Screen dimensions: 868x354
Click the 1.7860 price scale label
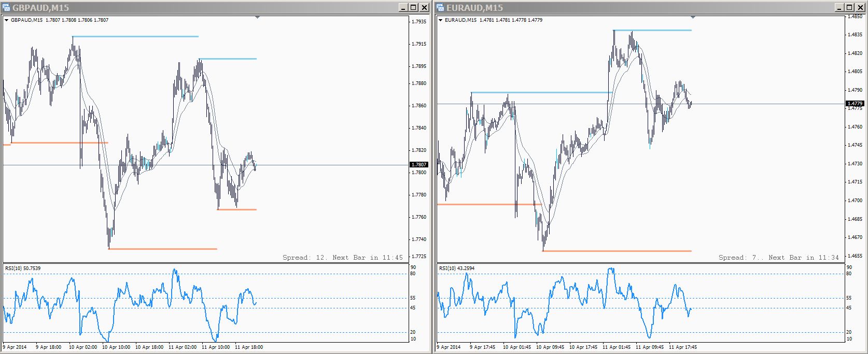(x=419, y=106)
